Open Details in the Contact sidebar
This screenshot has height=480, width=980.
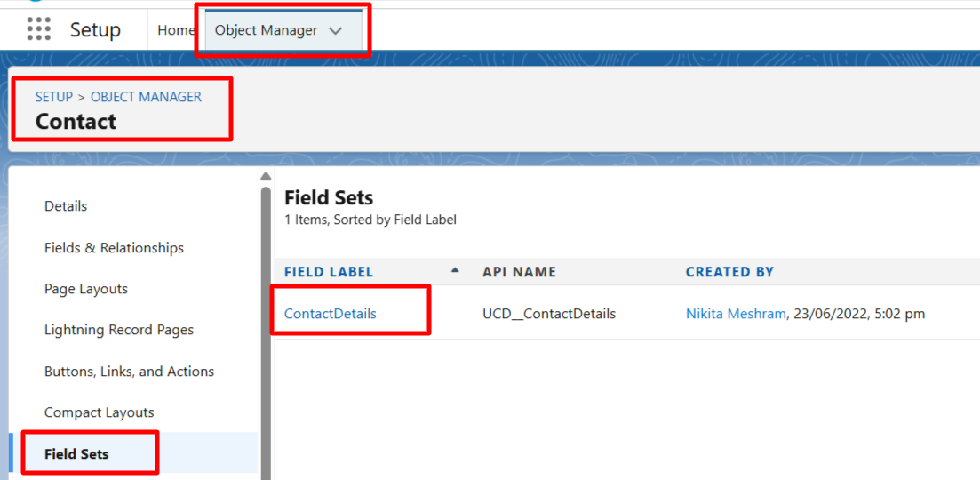coord(66,205)
